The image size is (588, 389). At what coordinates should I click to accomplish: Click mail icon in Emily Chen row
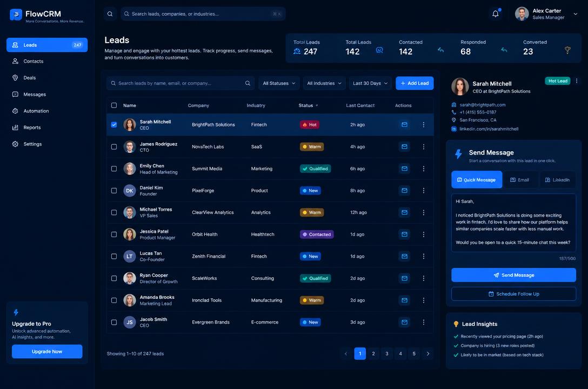(x=404, y=169)
